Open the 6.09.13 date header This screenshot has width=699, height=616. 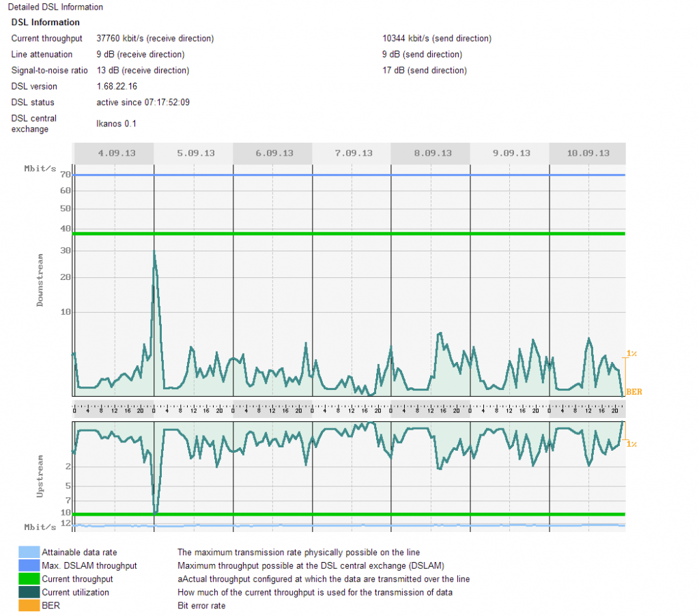click(x=274, y=153)
